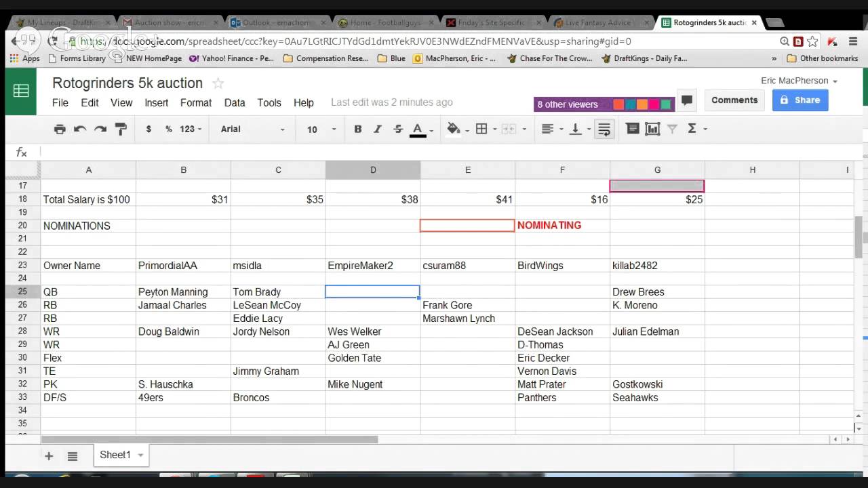This screenshot has width=868, height=488.
Task: Open the Yahoo! Finance bookmark
Action: [x=231, y=58]
